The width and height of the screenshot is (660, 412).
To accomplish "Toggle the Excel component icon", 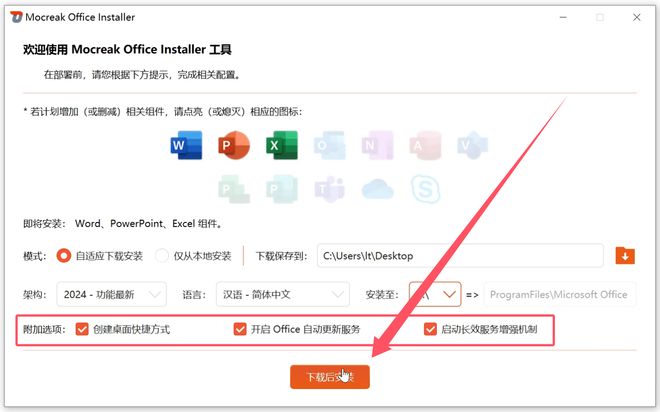I will [x=282, y=145].
